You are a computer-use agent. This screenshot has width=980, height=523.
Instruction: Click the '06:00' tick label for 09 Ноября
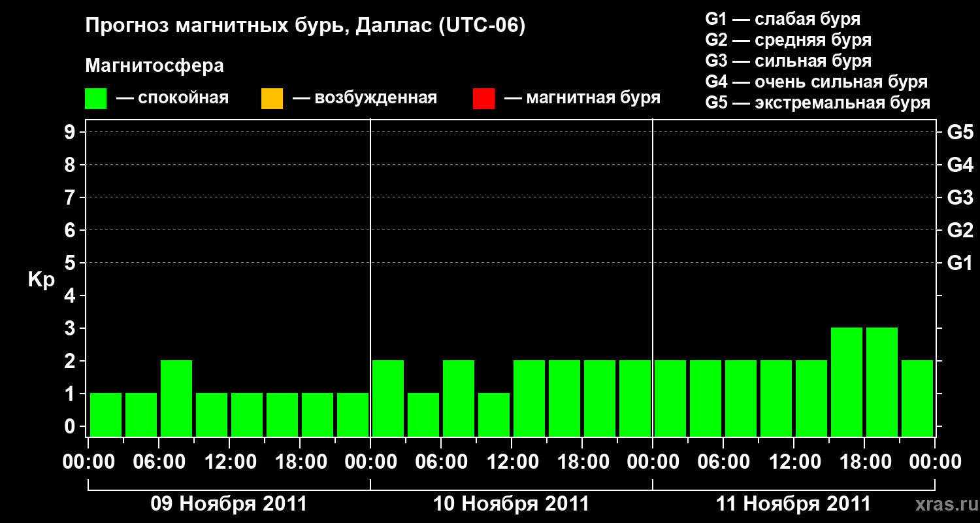click(159, 462)
